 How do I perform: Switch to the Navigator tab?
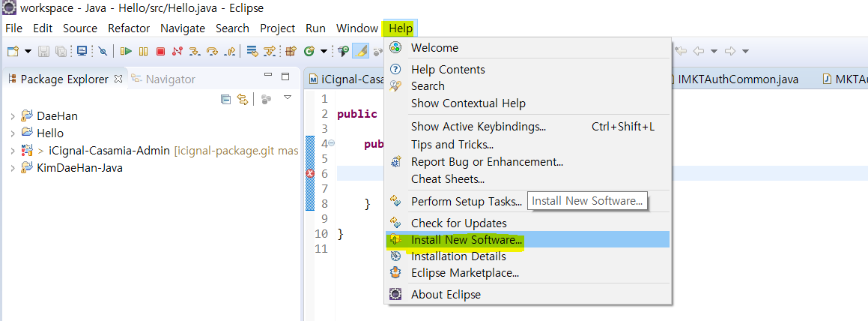[164, 79]
